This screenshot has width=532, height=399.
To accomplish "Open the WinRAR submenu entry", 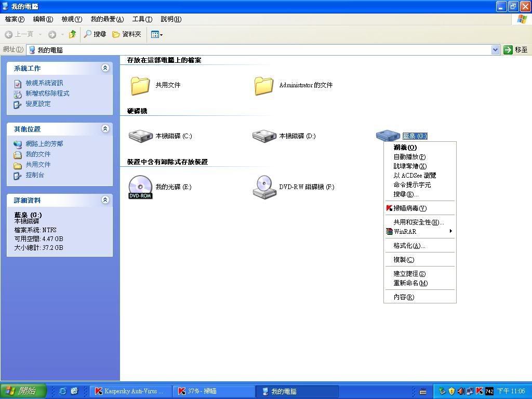I will pos(405,232).
